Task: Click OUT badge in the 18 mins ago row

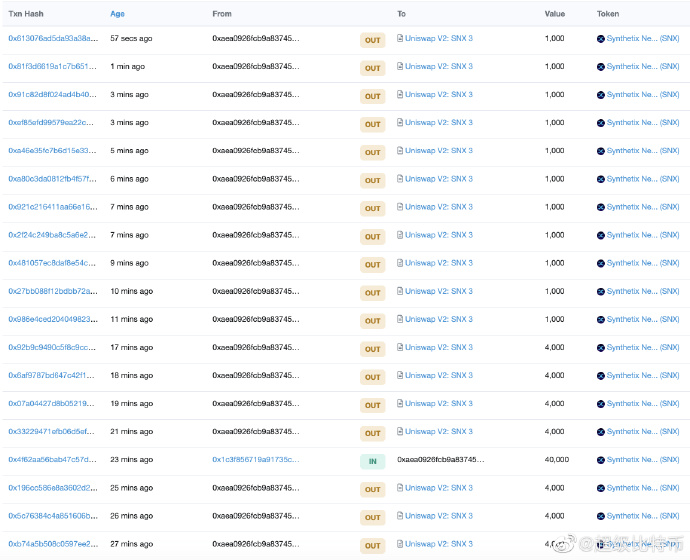Action: 372,377
